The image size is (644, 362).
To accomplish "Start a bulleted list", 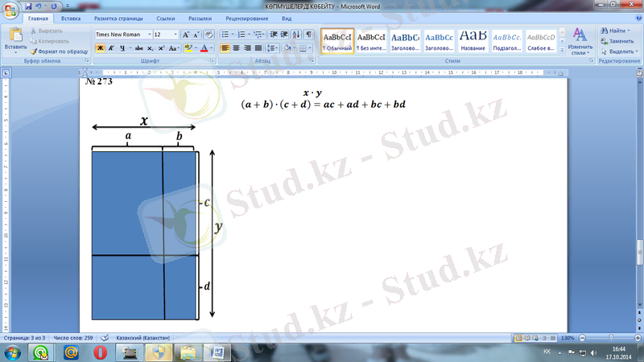I will point(225,35).
